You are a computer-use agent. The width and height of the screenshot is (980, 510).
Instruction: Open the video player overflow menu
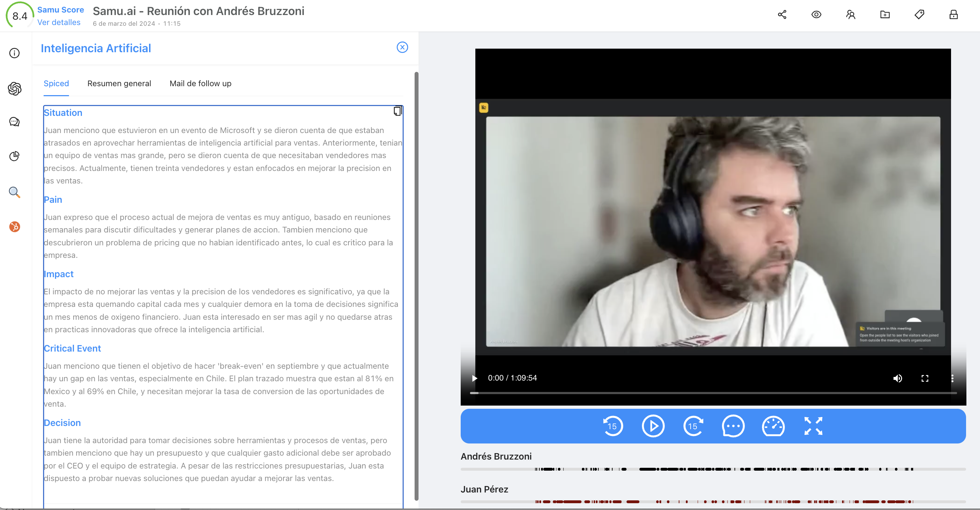click(952, 378)
